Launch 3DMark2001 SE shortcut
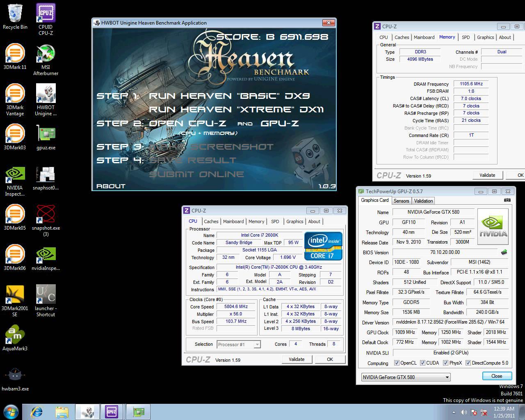525x420 pixels. [x=15, y=301]
